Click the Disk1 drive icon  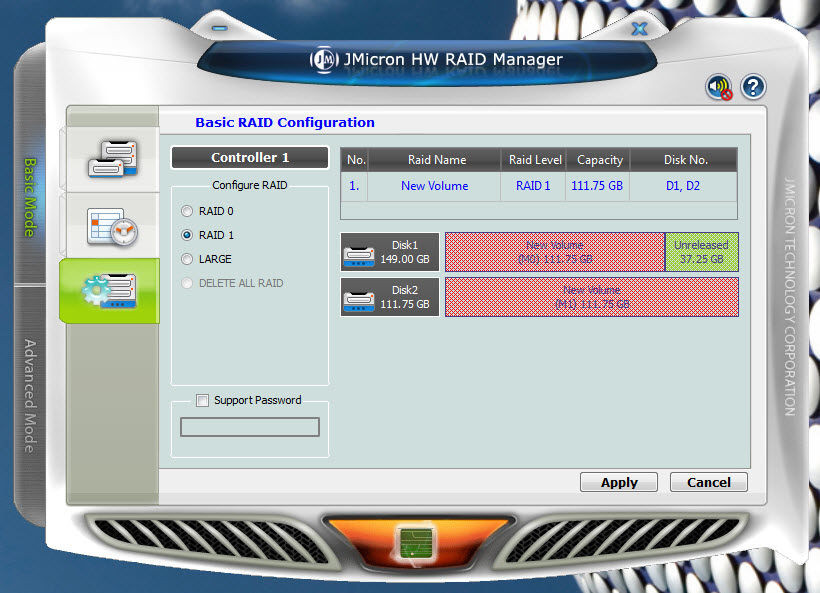point(359,256)
